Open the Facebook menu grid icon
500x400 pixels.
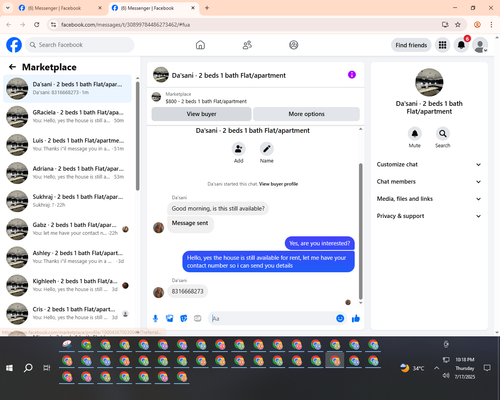click(x=442, y=45)
